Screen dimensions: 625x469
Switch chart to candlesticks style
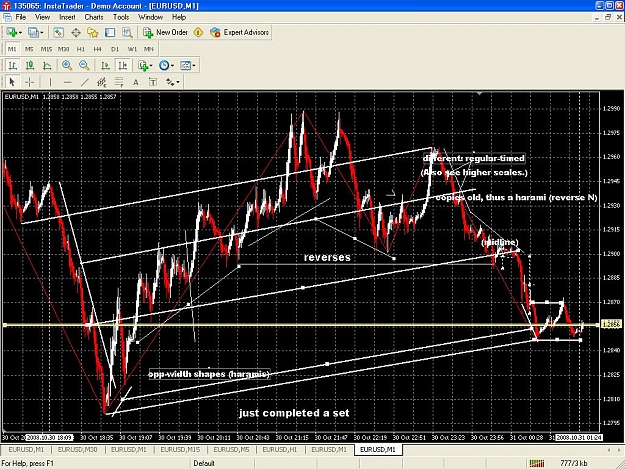[x=29, y=65]
